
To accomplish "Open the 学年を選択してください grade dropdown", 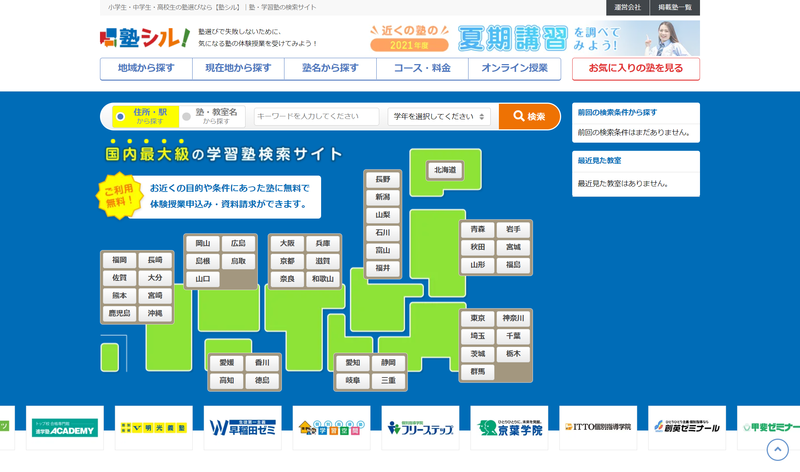I will tap(439, 116).
